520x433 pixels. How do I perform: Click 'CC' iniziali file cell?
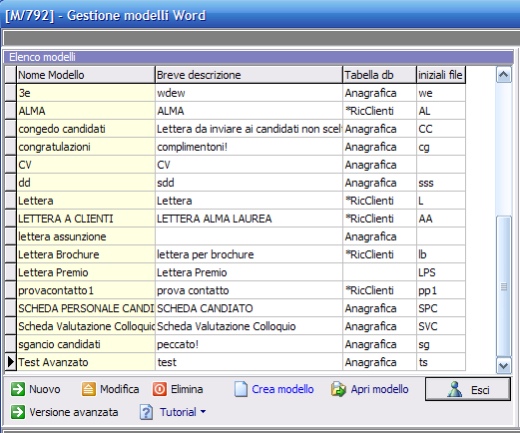(x=441, y=129)
